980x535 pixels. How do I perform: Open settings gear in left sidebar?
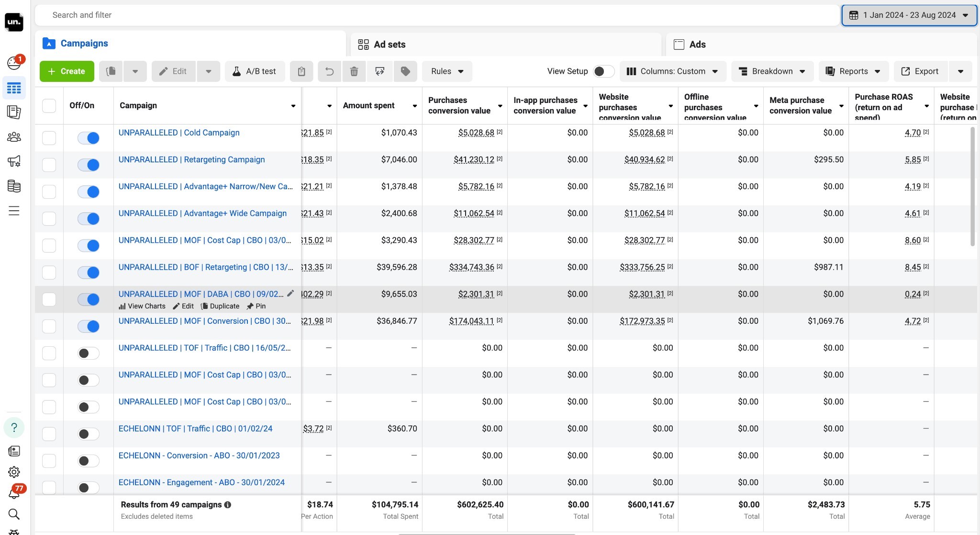[x=14, y=472]
